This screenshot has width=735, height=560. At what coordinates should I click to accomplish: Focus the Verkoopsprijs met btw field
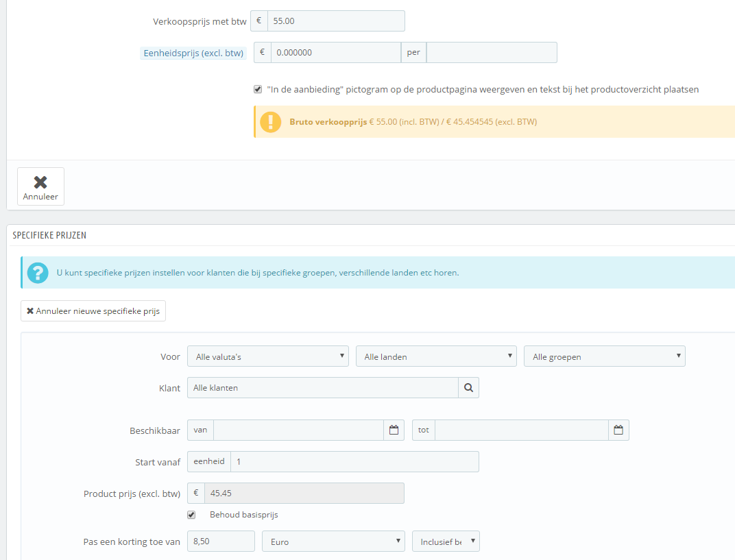coord(336,21)
